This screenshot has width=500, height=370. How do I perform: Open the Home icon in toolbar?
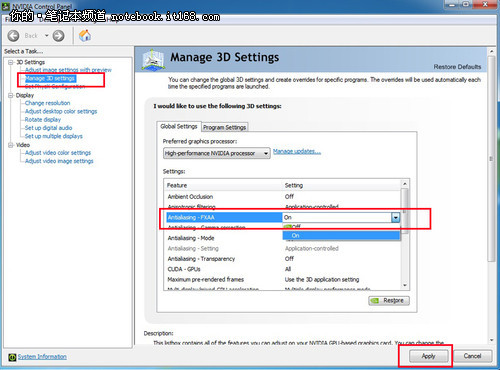(x=85, y=35)
